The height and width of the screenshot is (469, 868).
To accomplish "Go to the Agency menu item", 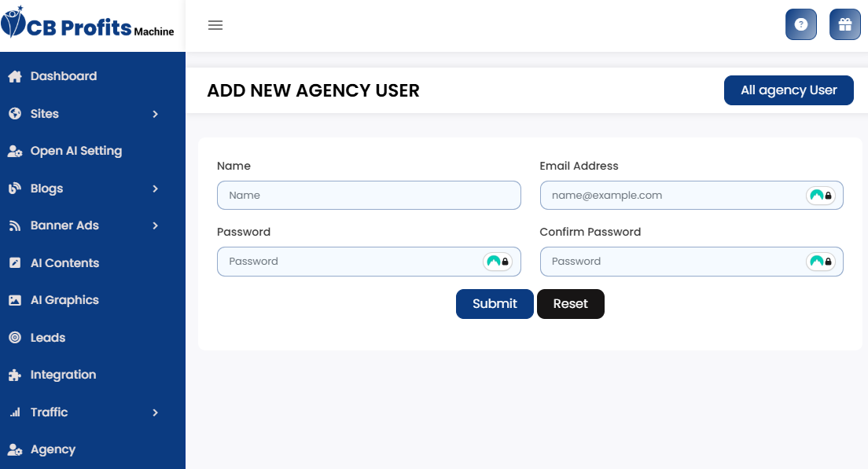I will coord(53,449).
